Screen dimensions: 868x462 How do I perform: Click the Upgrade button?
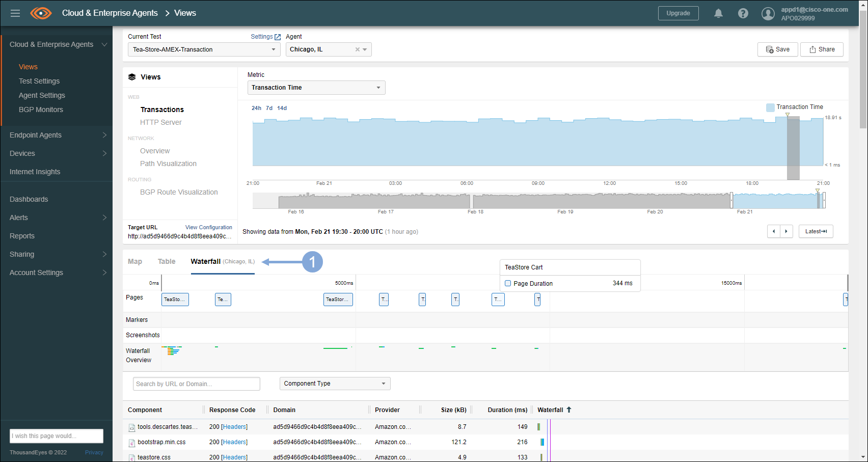[x=678, y=13]
